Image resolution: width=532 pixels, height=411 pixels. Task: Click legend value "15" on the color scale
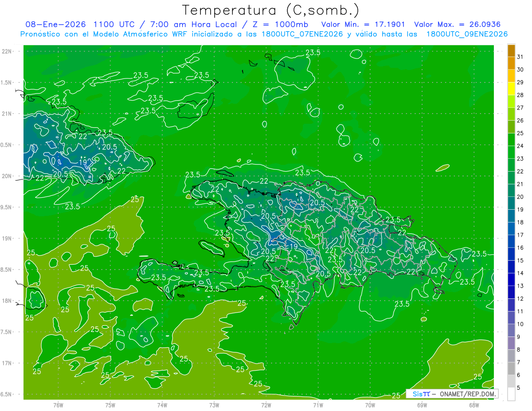pyautogui.click(x=520, y=261)
